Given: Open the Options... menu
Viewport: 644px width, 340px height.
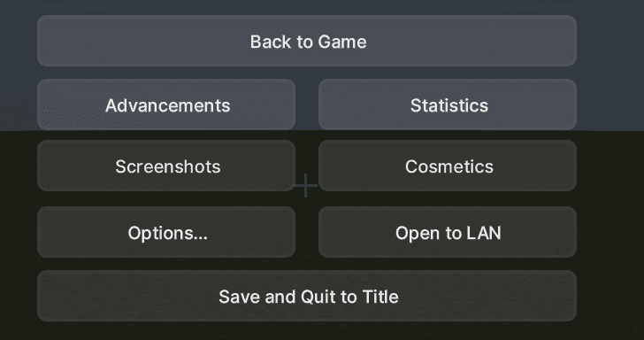Looking at the screenshot, I should [166, 232].
